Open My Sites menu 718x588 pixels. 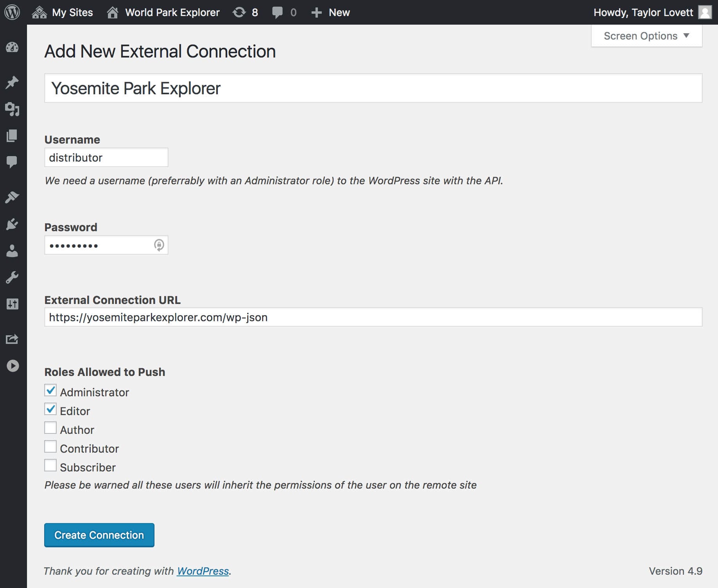62,13
